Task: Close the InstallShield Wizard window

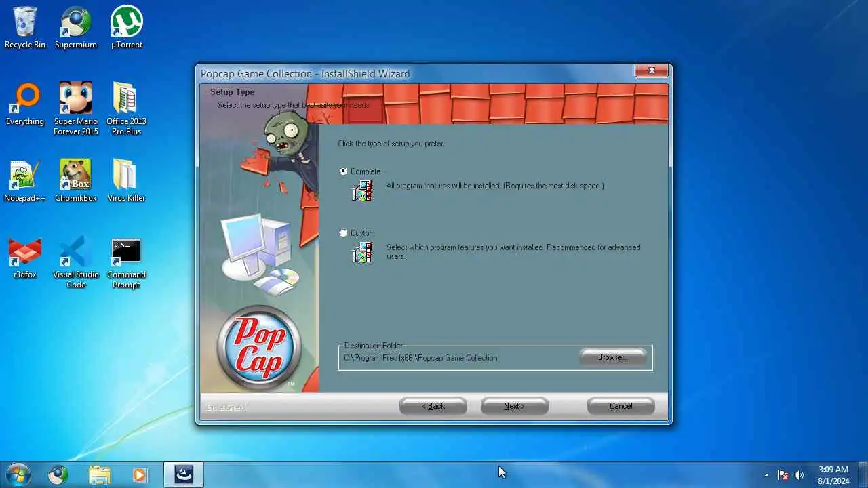Action: tap(652, 70)
